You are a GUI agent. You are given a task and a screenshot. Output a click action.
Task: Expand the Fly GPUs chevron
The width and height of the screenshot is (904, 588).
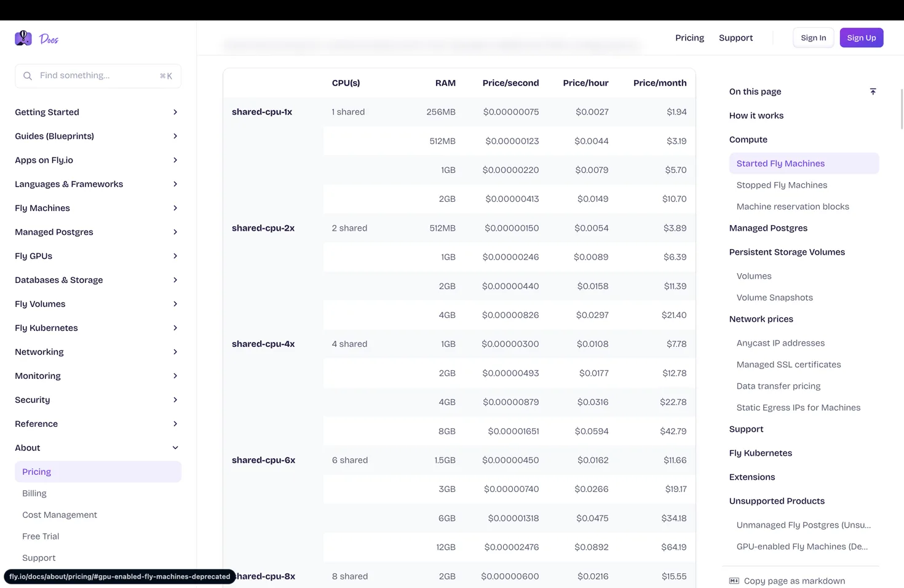click(x=175, y=256)
